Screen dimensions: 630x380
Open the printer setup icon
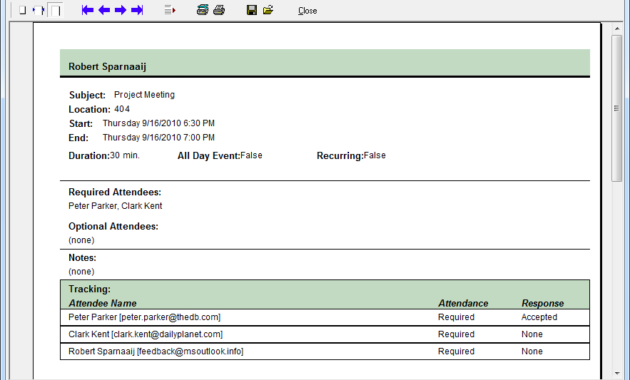pyautogui.click(x=202, y=10)
